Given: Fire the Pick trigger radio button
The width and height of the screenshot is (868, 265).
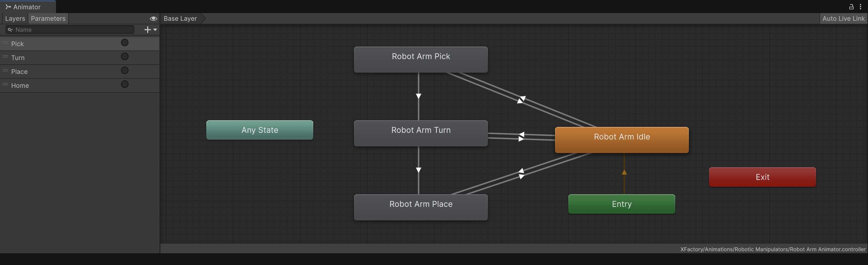Looking at the screenshot, I should click(125, 43).
